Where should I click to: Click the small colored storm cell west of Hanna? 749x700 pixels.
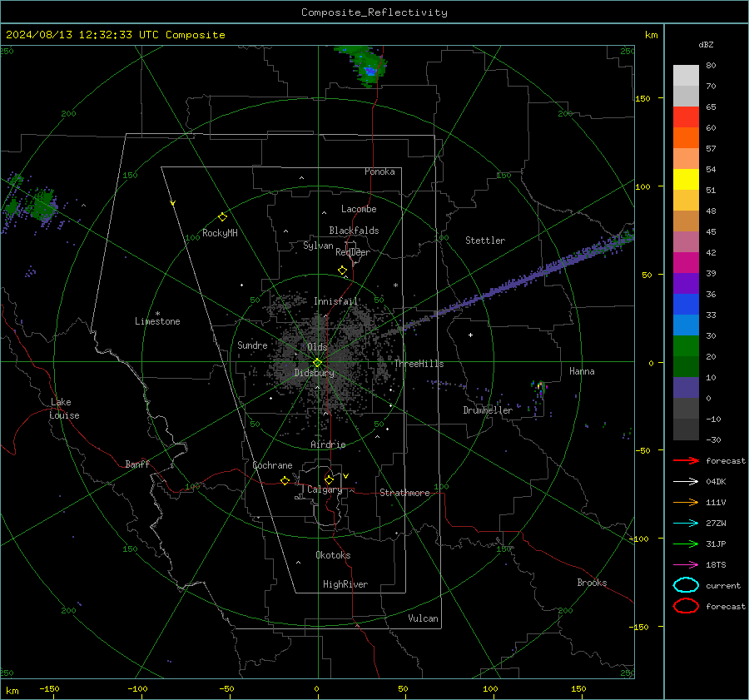pyautogui.click(x=539, y=386)
